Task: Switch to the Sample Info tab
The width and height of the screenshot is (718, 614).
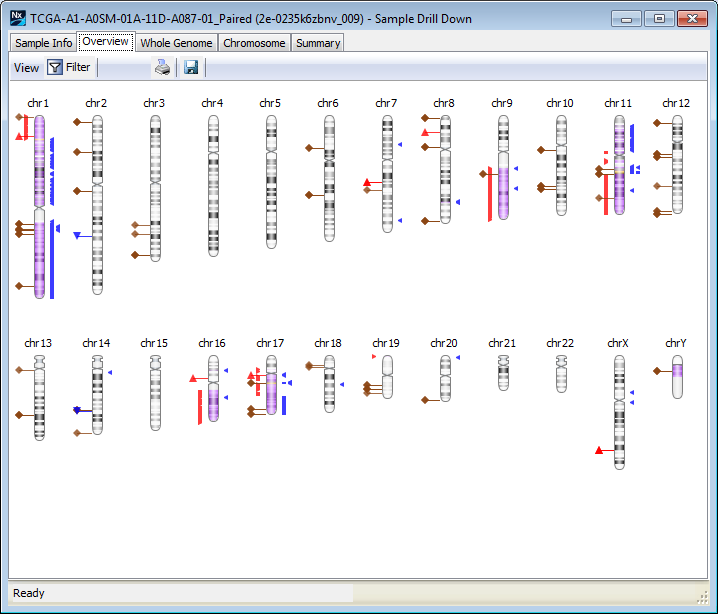Action: [x=43, y=43]
